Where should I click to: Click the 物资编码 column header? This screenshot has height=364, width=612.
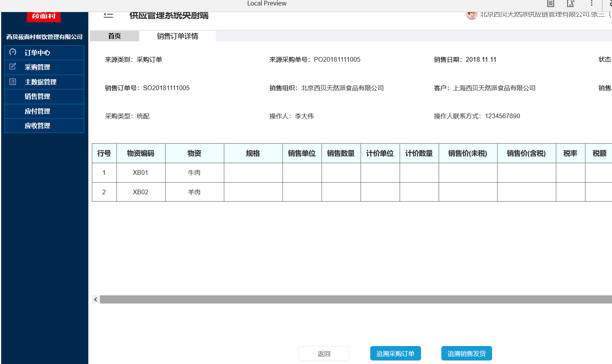141,153
